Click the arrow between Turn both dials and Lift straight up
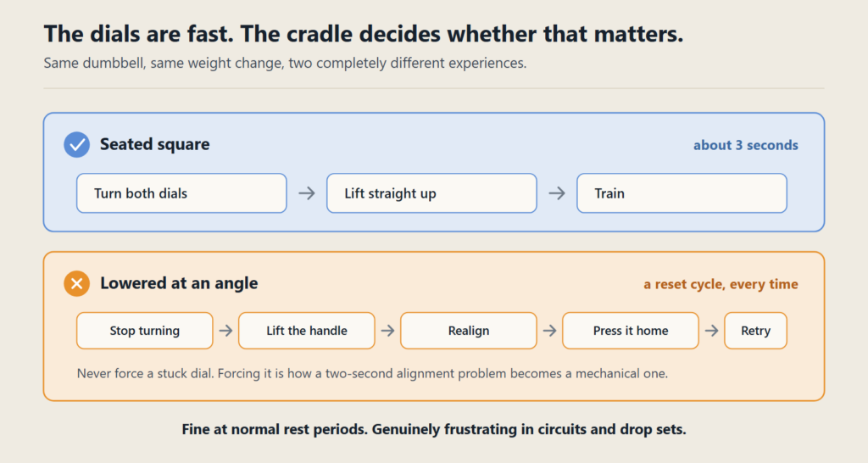The width and height of the screenshot is (868, 463). (x=307, y=193)
